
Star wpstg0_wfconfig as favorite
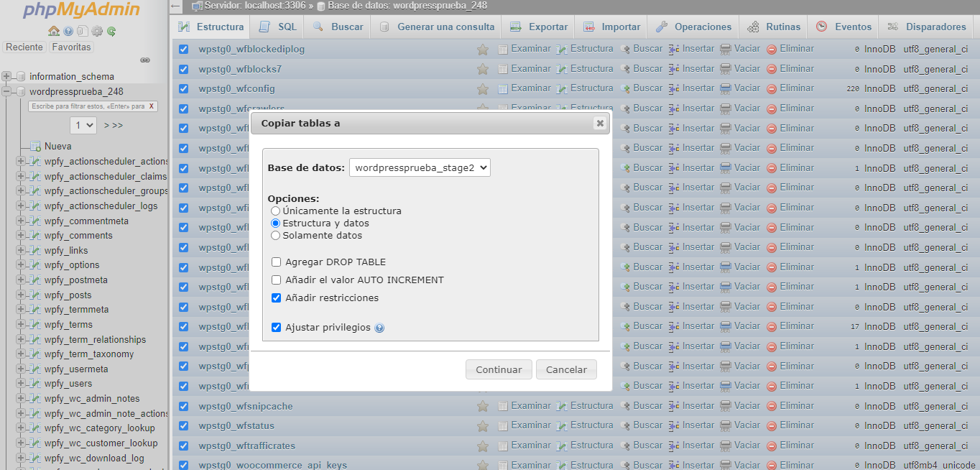pyautogui.click(x=483, y=89)
